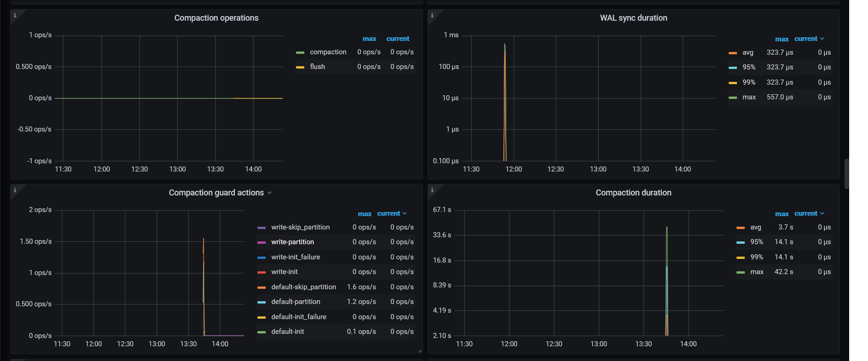Click the vertical page scrollbar thumb
The height and width of the screenshot is (361, 868).
pos(846,174)
